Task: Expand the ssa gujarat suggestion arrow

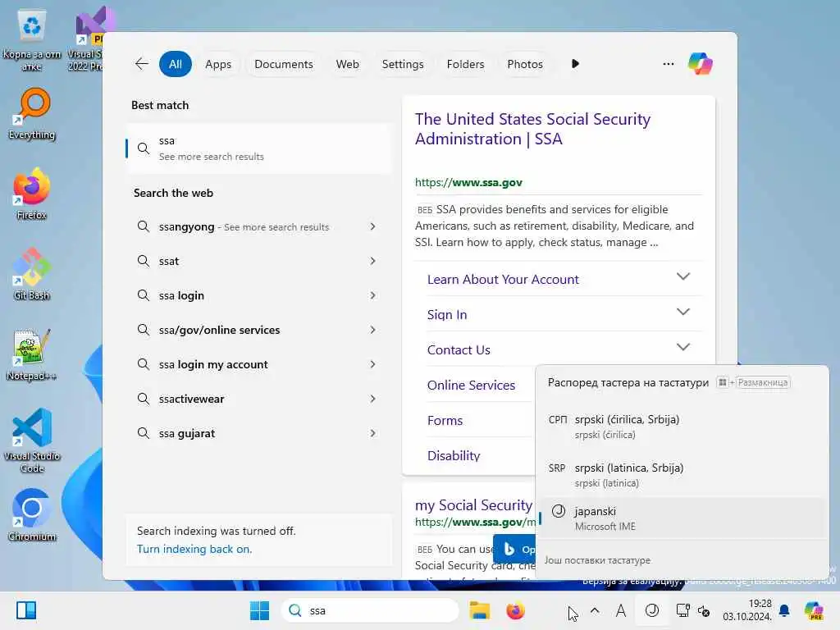Action: (x=373, y=433)
